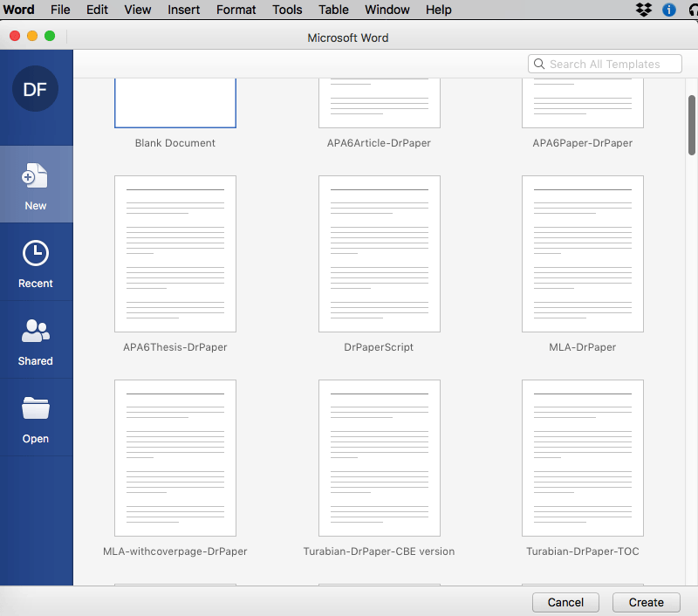
Task: Open the Recent documents clock icon
Action: click(x=36, y=254)
